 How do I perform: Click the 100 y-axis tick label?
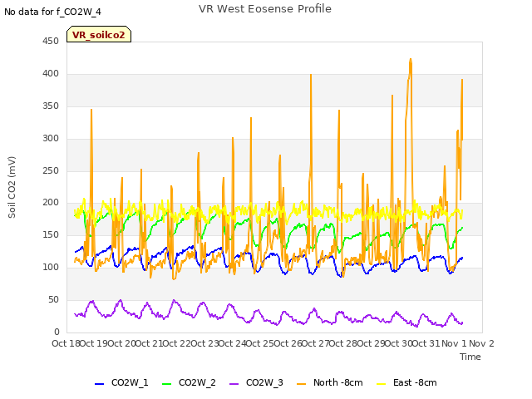point(51,268)
